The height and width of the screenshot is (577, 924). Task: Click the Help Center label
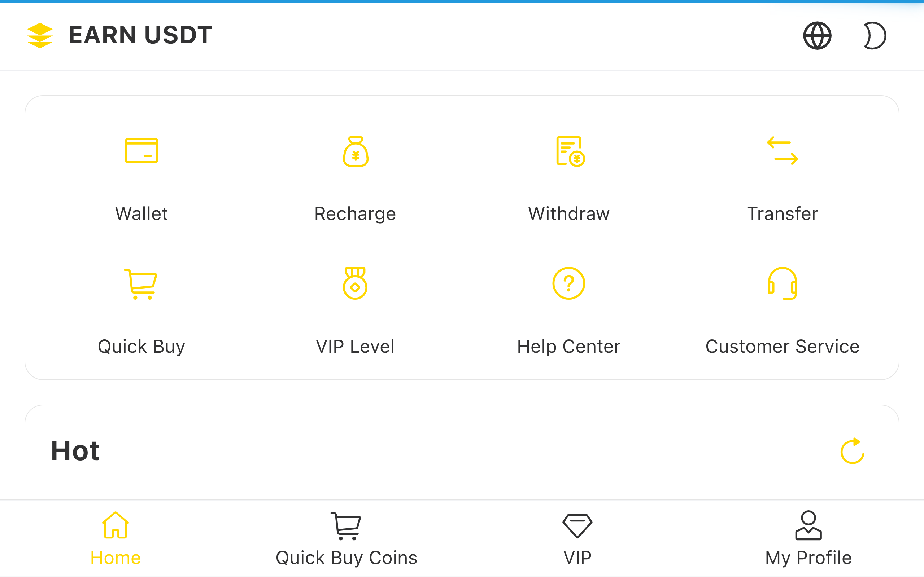(568, 347)
